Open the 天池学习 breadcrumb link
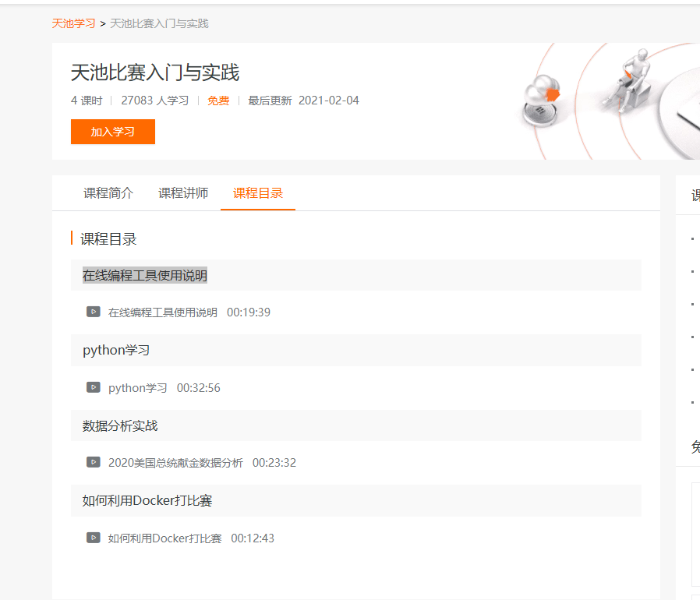The image size is (700, 600). pos(73,23)
